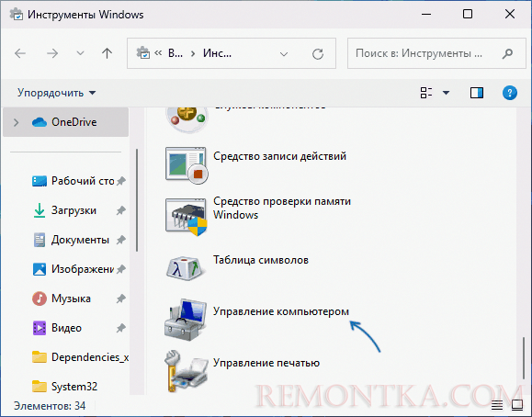Image resolution: width=532 pixels, height=417 pixels.
Task: Click the pin icon next to Документы
Action: (x=121, y=240)
